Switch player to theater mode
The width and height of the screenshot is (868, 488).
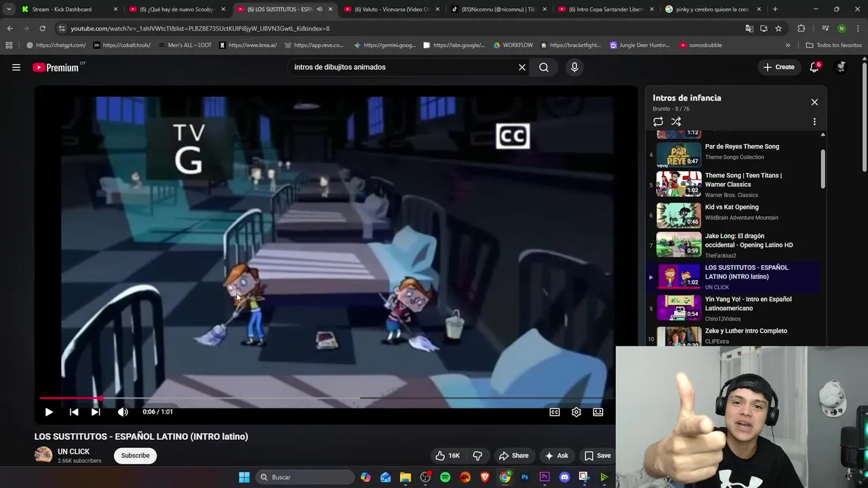click(x=598, y=411)
